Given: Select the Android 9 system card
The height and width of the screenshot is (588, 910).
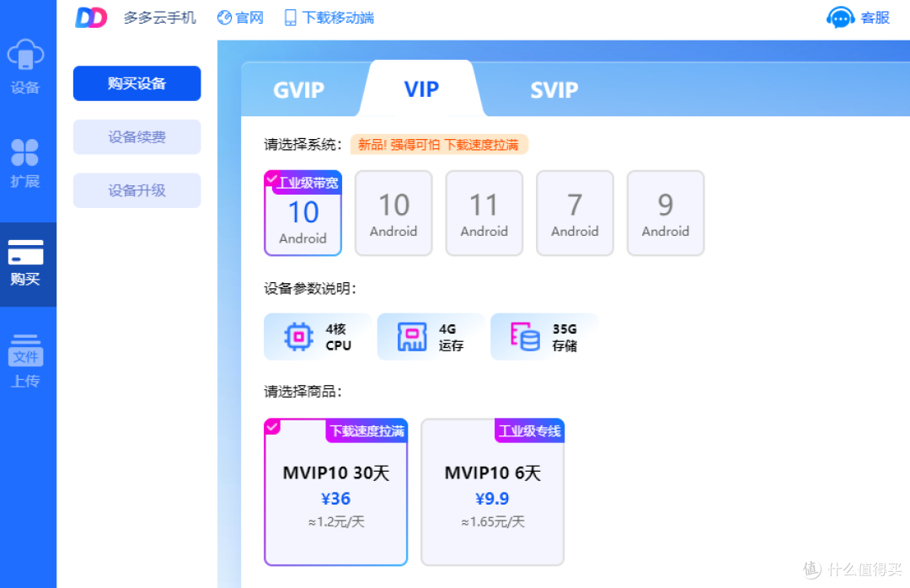Looking at the screenshot, I should tap(666, 213).
